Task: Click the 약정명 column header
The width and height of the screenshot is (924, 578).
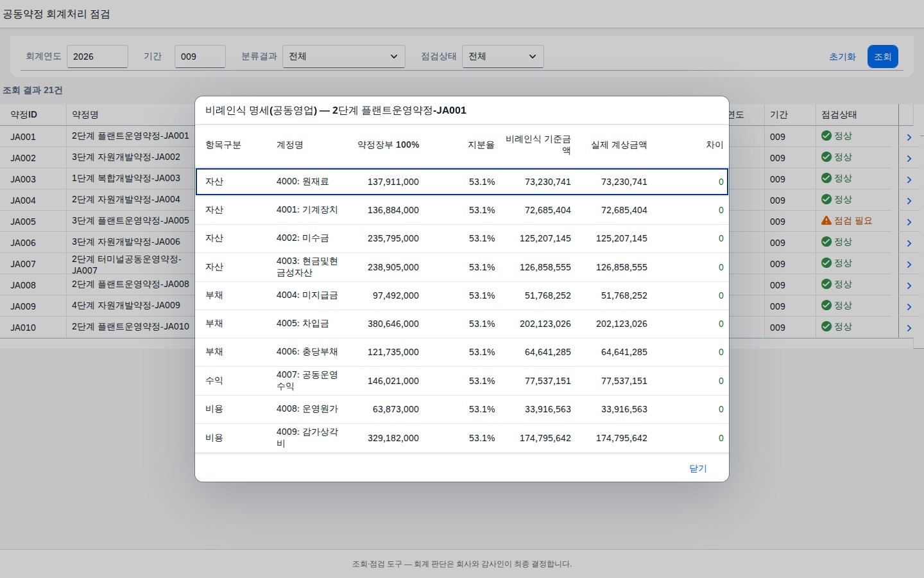Action: click(x=85, y=115)
